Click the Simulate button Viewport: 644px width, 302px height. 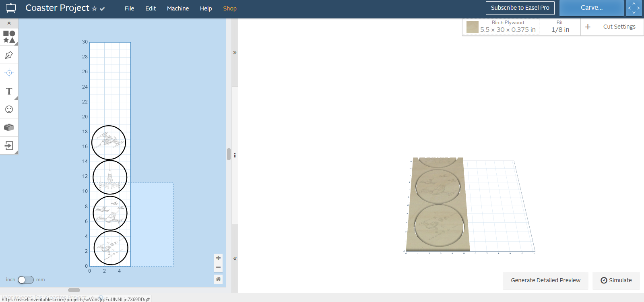[616, 280]
